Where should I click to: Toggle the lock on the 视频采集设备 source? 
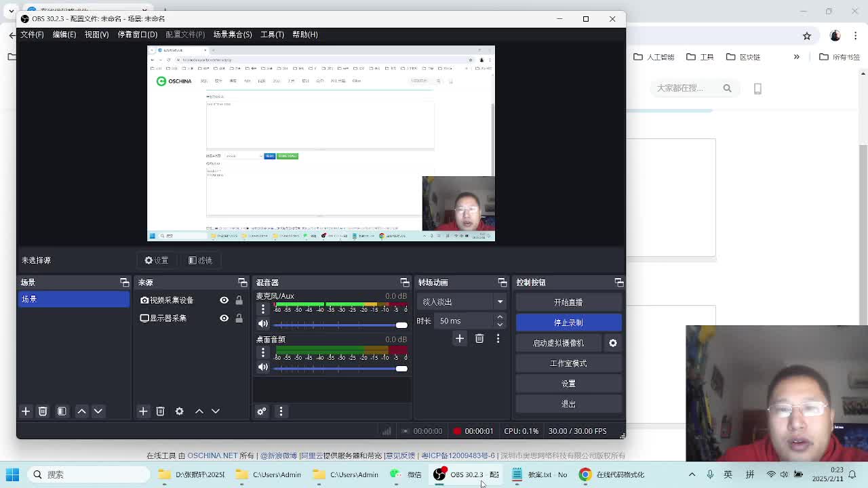239,300
